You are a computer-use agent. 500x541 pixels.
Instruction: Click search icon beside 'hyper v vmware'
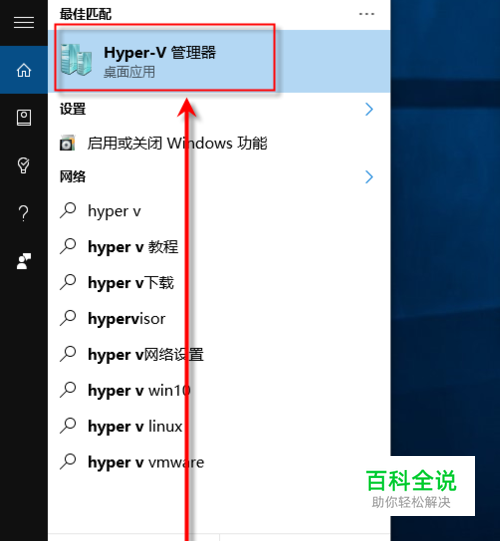(68, 462)
